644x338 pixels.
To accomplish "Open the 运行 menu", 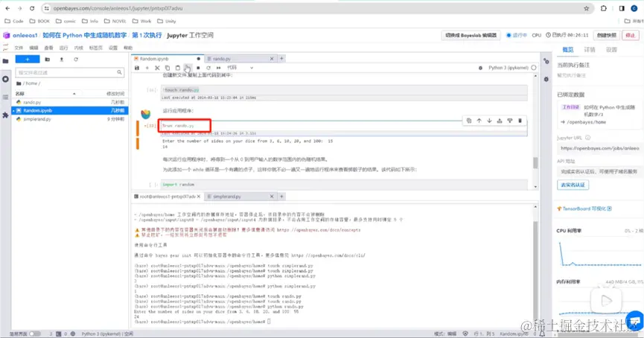I will tap(63, 48).
